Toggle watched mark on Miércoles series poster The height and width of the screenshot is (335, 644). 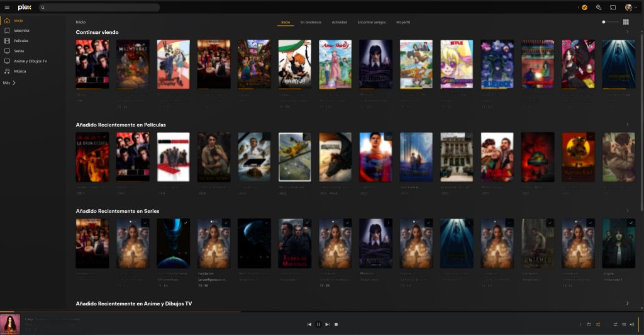tap(388, 223)
